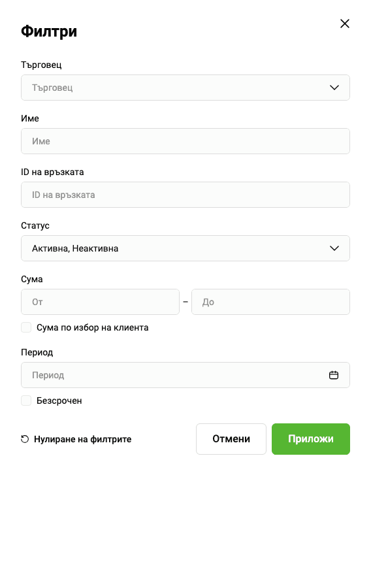The image size is (371, 588).
Task: Tick the 'Сума по избор на клиента' checkbox
Action: tap(26, 327)
